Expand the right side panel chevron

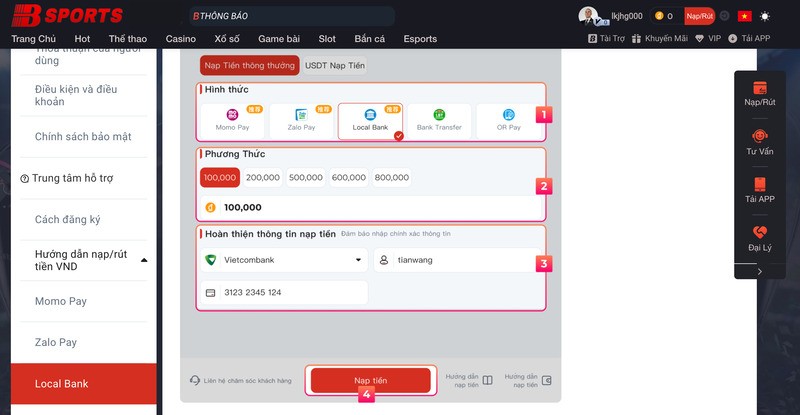point(759,271)
